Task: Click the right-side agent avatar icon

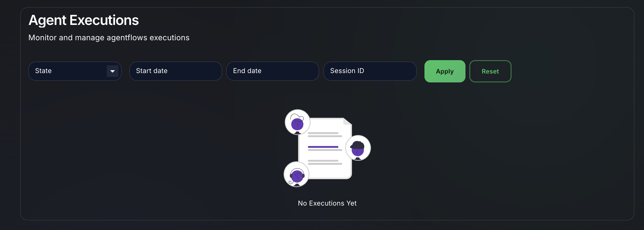Action: point(358,148)
